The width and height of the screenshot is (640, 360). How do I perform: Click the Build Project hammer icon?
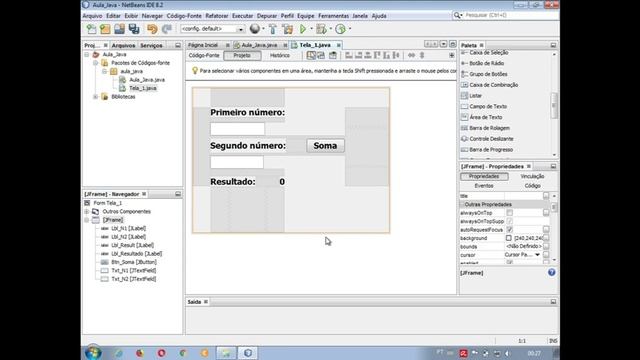coord(273,29)
